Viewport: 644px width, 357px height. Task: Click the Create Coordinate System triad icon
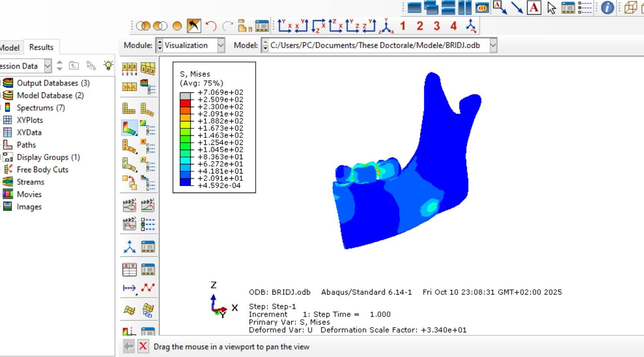[129, 247]
